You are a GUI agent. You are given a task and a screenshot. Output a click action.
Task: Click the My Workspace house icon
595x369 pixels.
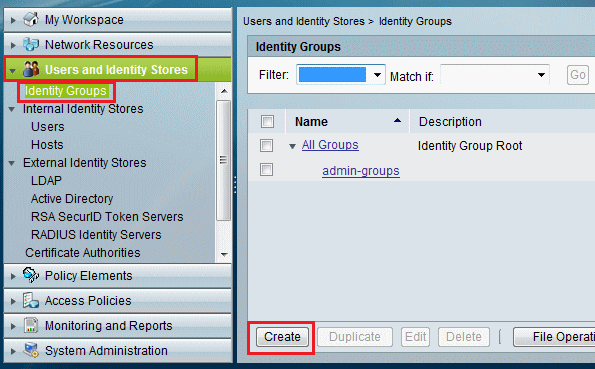point(31,19)
